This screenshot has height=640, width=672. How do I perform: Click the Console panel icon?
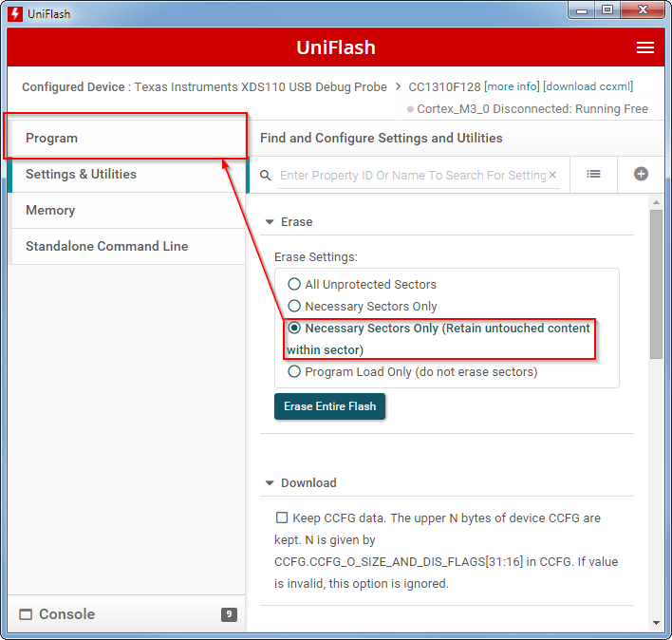pyautogui.click(x=26, y=614)
